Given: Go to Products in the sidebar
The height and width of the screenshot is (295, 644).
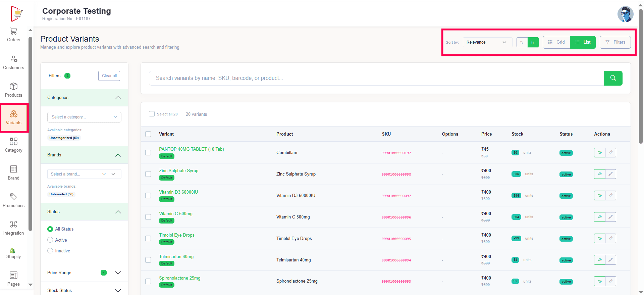Looking at the screenshot, I should 13,90.
